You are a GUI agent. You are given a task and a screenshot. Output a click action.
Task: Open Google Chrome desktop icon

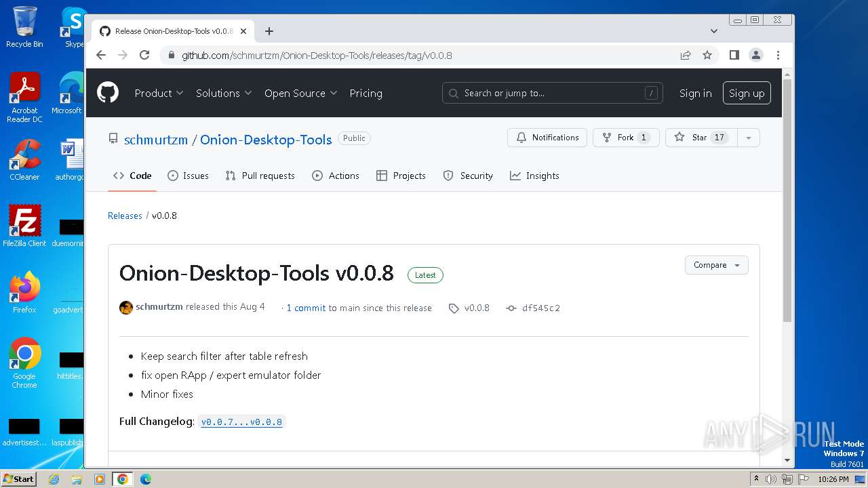click(x=24, y=363)
